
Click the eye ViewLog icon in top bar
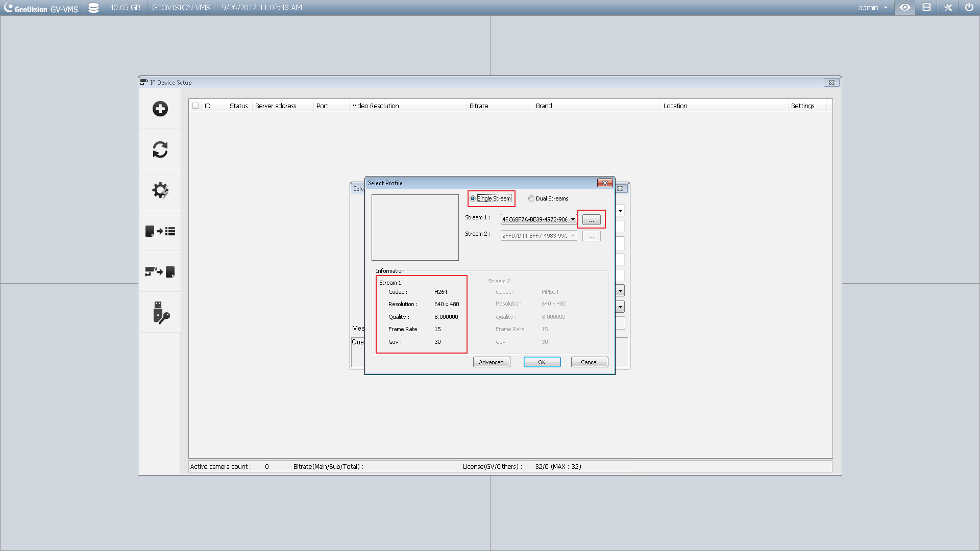pos(904,8)
